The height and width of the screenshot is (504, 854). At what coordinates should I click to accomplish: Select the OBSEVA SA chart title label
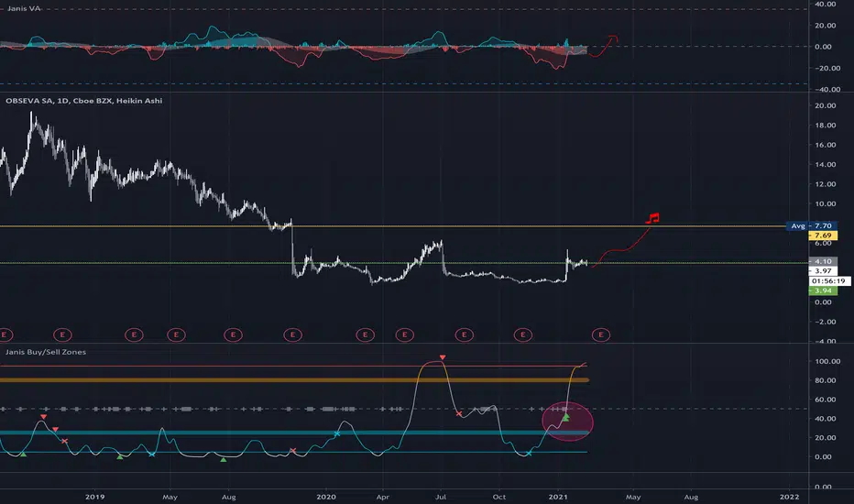pos(84,100)
